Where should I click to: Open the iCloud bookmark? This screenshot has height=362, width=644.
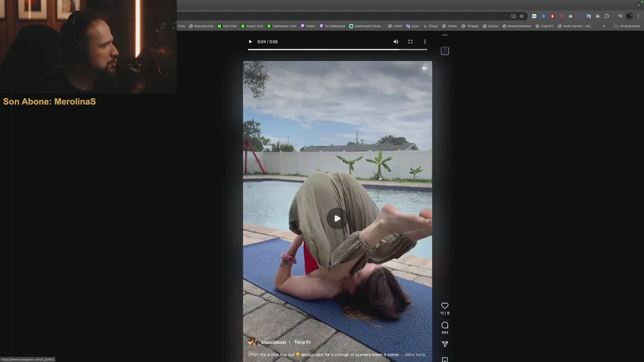[430, 26]
